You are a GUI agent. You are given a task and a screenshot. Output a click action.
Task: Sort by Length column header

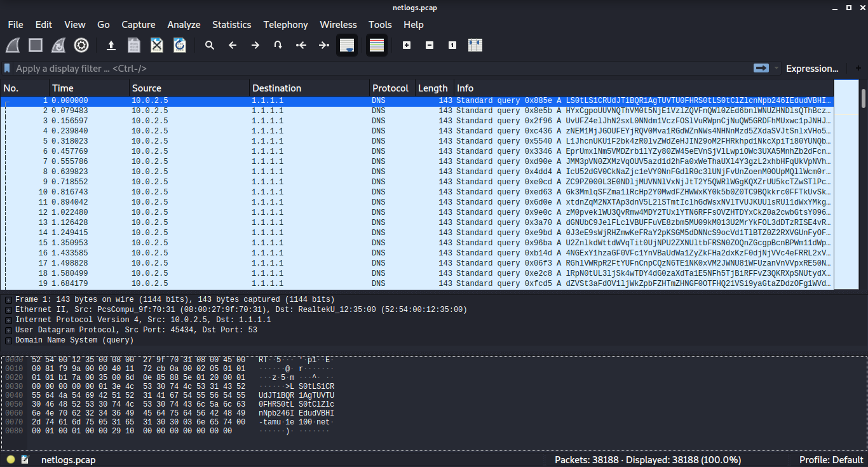(x=434, y=88)
